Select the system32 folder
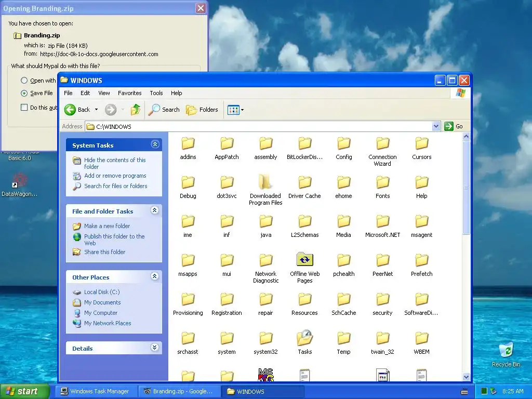The width and height of the screenshot is (532, 399). click(x=265, y=343)
